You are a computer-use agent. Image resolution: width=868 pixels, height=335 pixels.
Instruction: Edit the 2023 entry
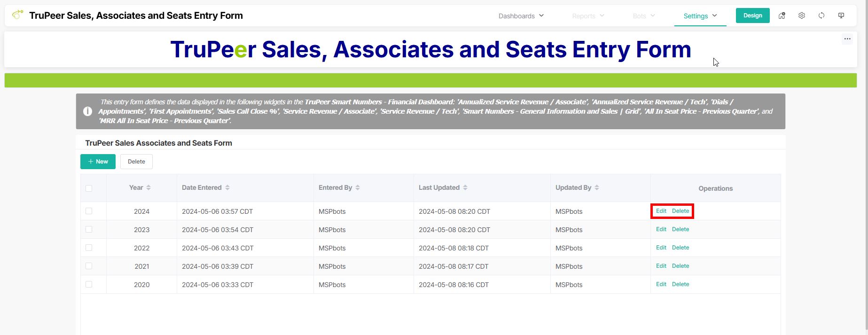point(661,229)
